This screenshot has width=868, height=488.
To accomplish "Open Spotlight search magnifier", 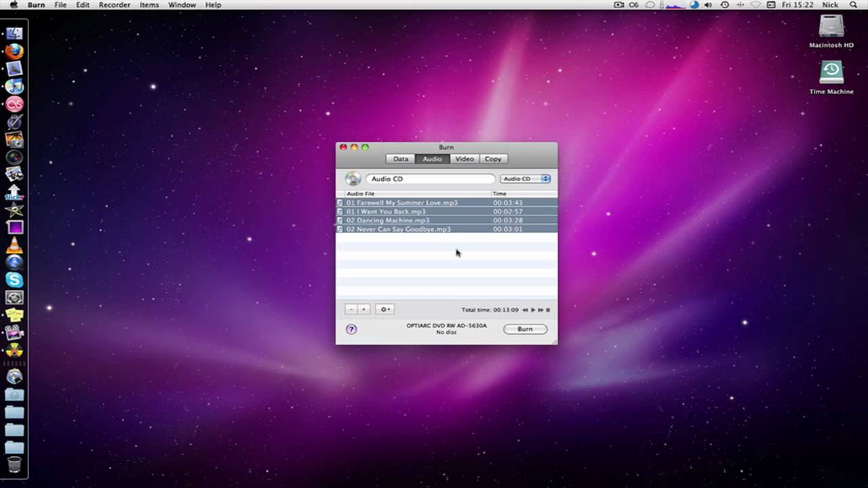I will 853,5.
